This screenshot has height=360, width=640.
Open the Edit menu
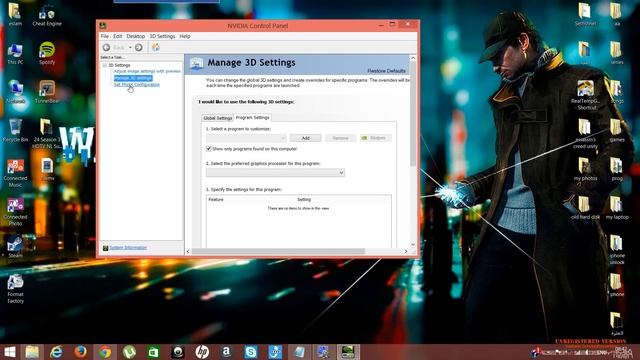(118, 36)
